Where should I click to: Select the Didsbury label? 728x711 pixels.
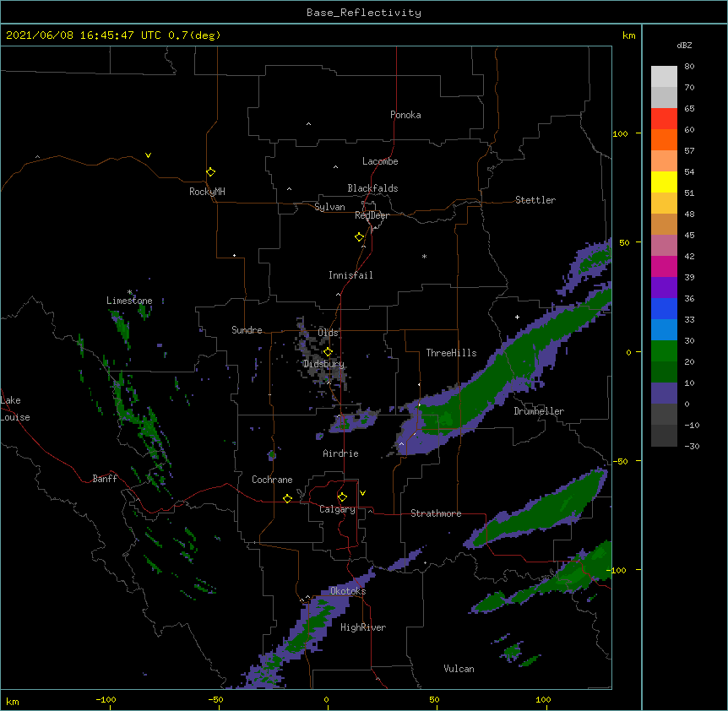(323, 364)
